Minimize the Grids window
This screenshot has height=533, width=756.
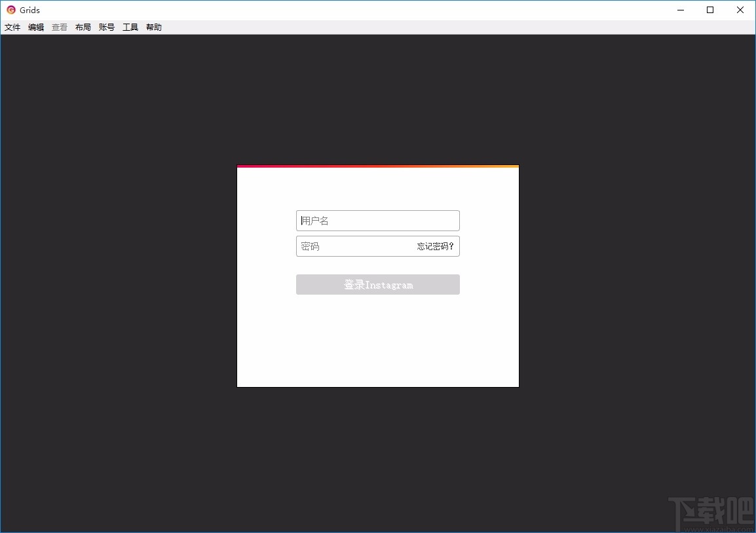tap(681, 10)
